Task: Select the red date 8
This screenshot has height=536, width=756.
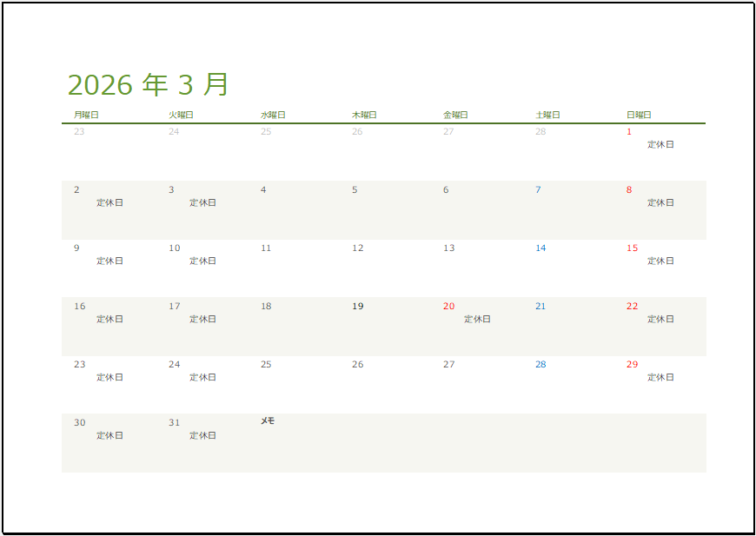Action: 629,189
